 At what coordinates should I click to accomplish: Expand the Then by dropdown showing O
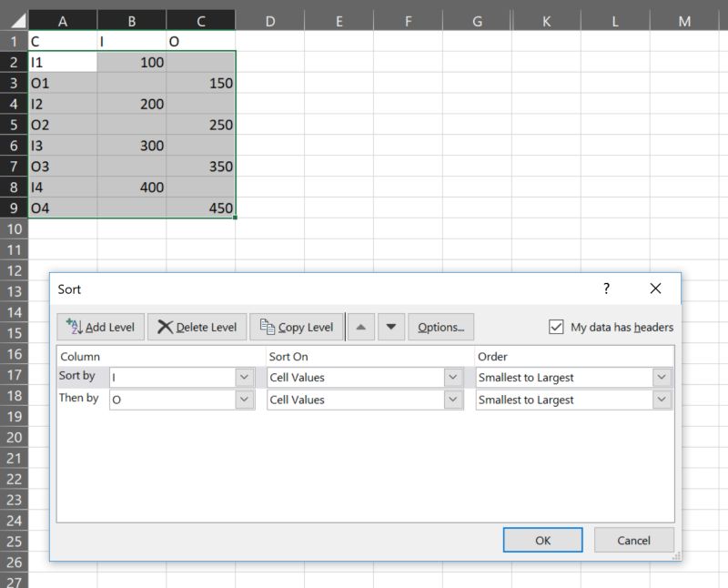243,400
